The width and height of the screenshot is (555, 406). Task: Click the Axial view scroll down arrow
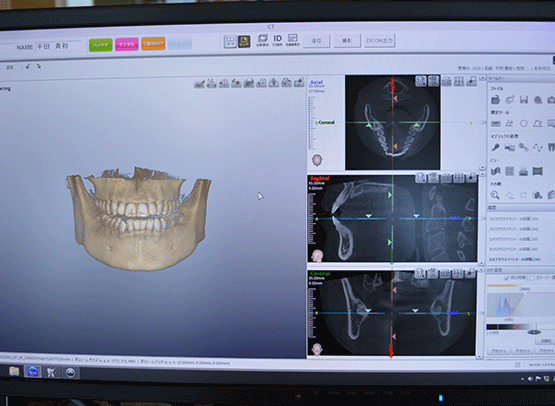(482, 167)
